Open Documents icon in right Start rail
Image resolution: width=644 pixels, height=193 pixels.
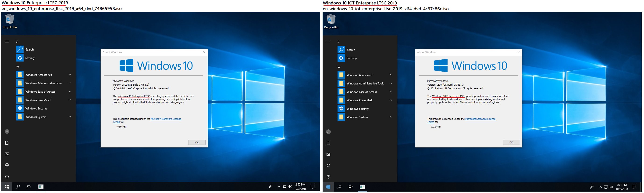(328, 143)
